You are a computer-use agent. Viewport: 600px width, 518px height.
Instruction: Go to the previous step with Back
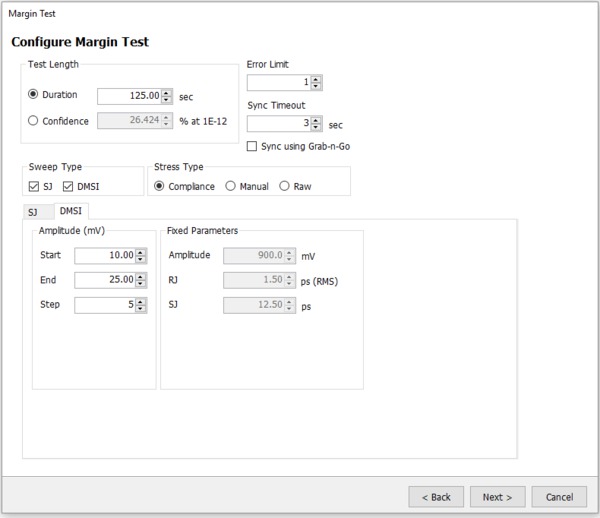pos(436,497)
